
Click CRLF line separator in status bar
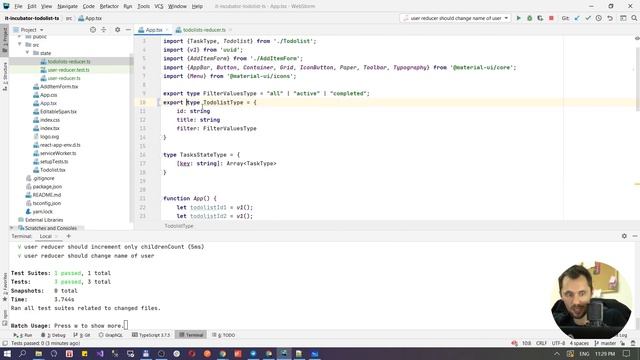pyautogui.click(x=541, y=343)
